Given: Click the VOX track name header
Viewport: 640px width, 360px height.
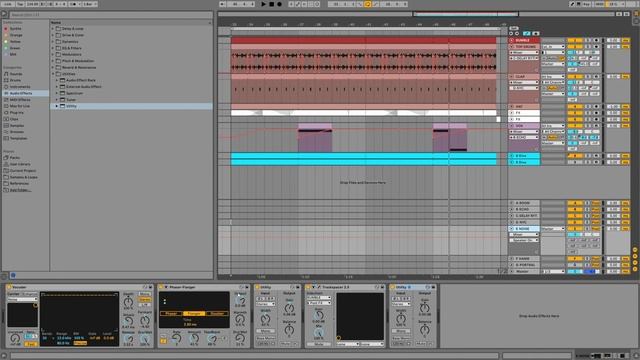Looking at the screenshot, I should point(524,126).
